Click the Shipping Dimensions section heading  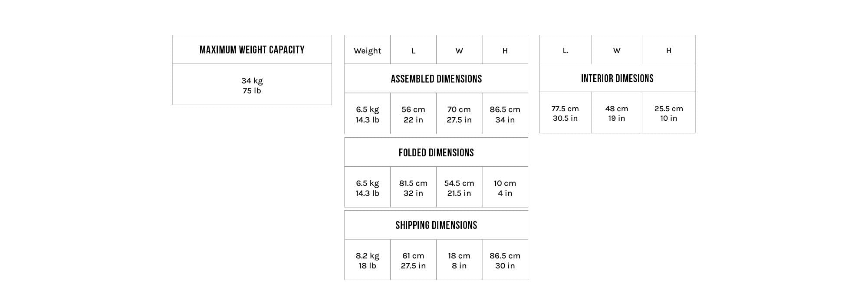click(436, 225)
